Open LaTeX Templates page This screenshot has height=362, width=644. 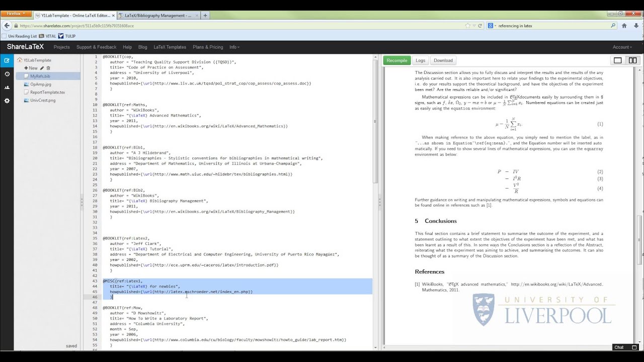click(x=170, y=47)
